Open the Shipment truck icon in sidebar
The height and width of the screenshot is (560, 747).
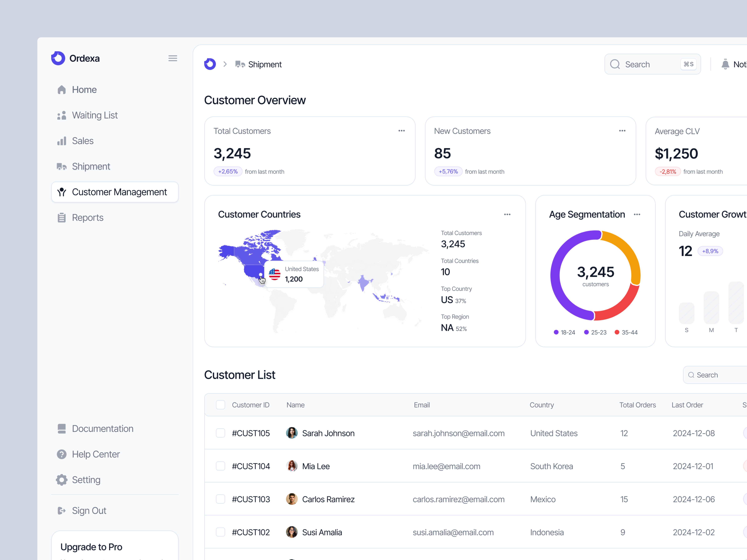[x=62, y=166]
